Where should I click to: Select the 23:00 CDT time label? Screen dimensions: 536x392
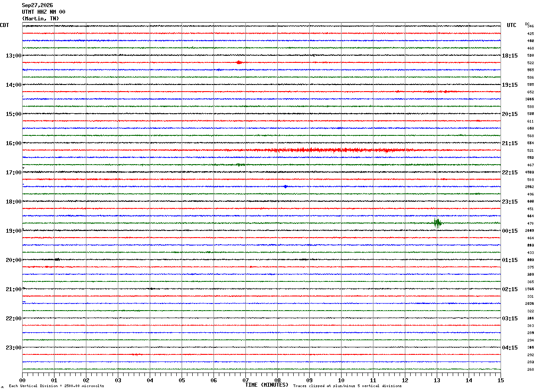tap(14, 348)
